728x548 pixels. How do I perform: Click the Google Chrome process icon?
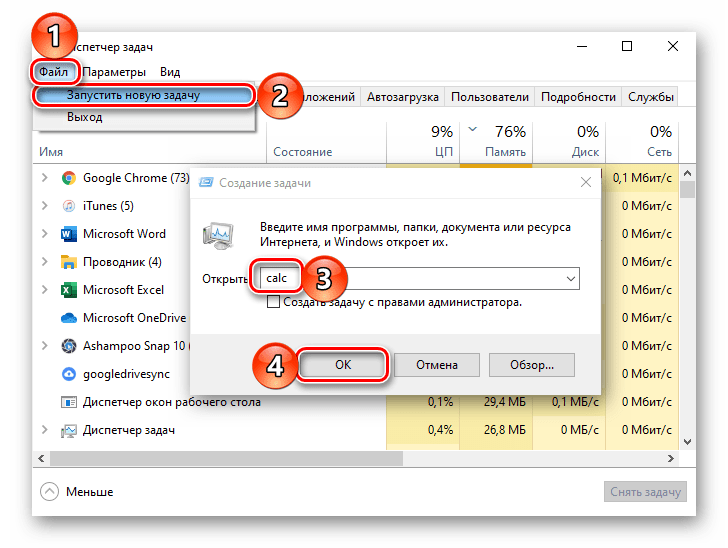(69, 178)
